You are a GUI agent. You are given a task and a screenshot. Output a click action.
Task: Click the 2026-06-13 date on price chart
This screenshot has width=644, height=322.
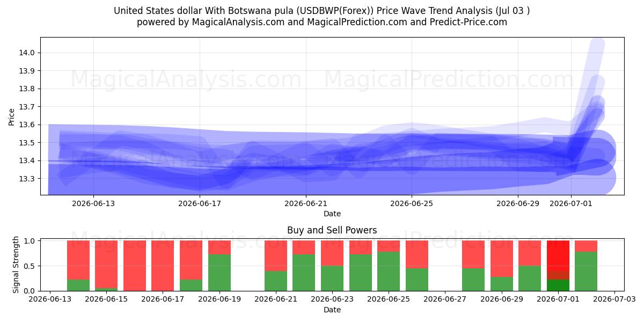pyautogui.click(x=93, y=203)
